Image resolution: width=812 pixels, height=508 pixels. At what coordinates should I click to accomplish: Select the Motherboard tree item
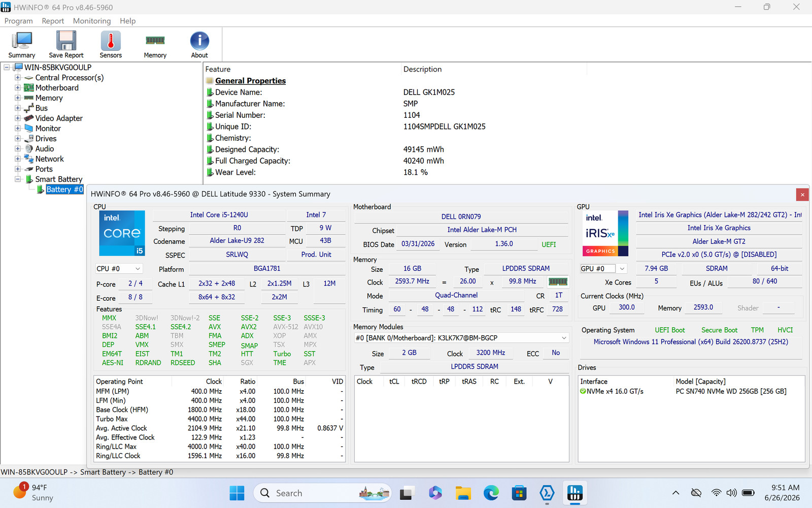click(x=57, y=88)
